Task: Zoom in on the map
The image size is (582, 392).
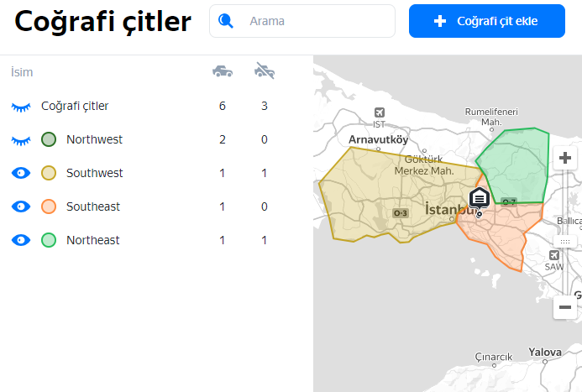Action: pos(565,158)
